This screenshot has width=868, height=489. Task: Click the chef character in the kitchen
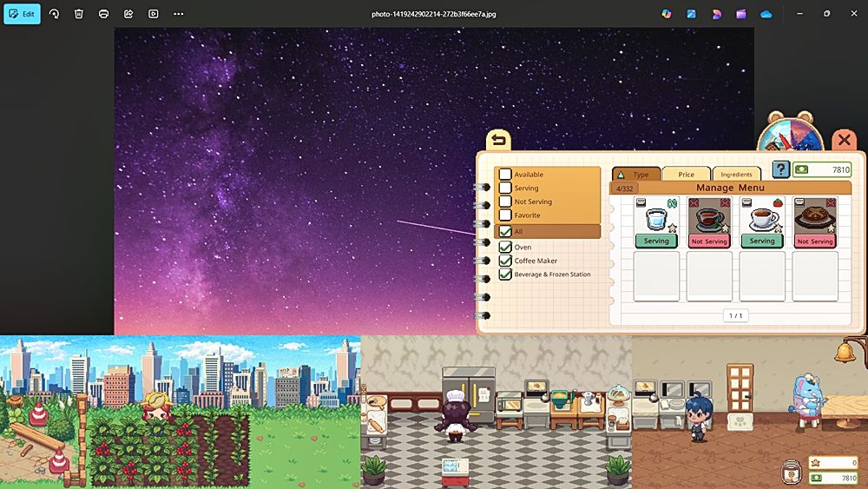coord(456,415)
